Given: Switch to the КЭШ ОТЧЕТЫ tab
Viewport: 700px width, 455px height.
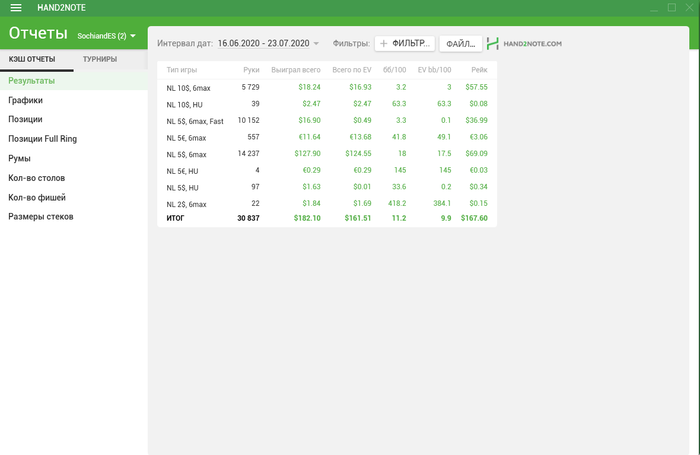Looking at the screenshot, I should (32, 59).
